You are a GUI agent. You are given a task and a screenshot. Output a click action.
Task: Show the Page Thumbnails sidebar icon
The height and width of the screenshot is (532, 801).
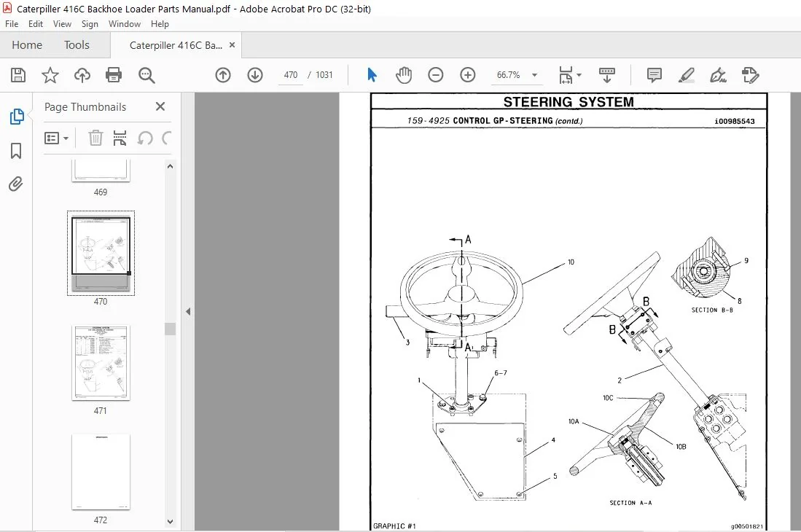pyautogui.click(x=16, y=117)
